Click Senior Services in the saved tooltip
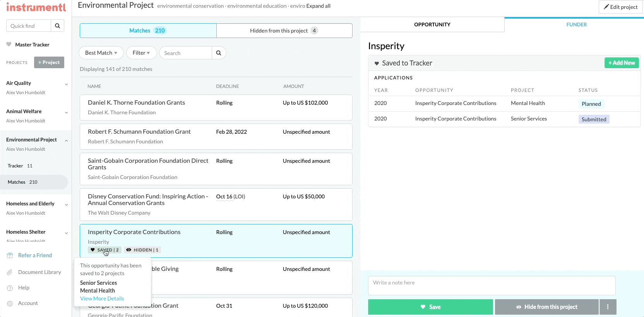The image size is (644, 317). (x=98, y=283)
